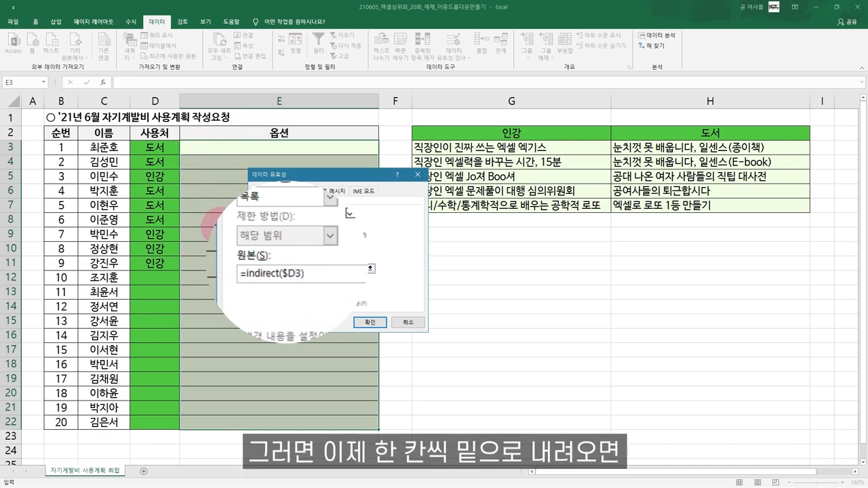
Task: Click the sort descending icon
Action: pos(281,52)
